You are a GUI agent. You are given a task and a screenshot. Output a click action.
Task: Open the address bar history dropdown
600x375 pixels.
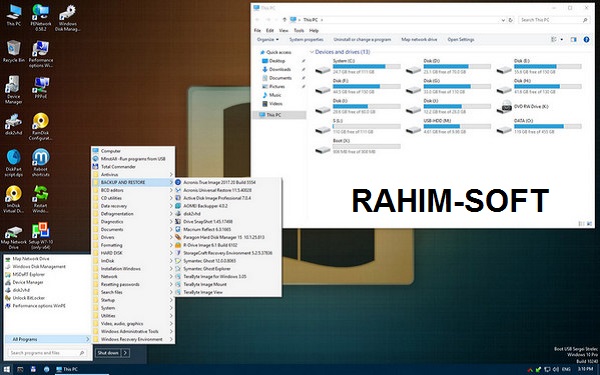point(503,20)
